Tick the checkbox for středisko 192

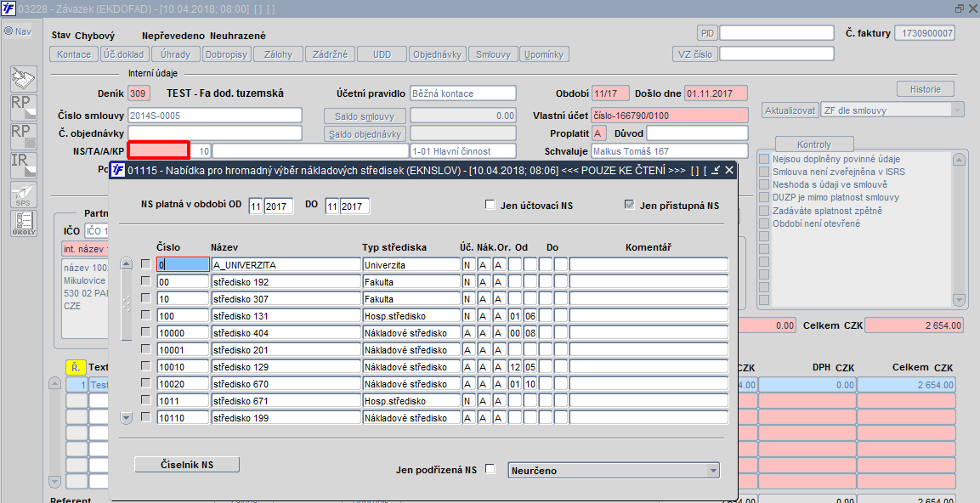145,281
